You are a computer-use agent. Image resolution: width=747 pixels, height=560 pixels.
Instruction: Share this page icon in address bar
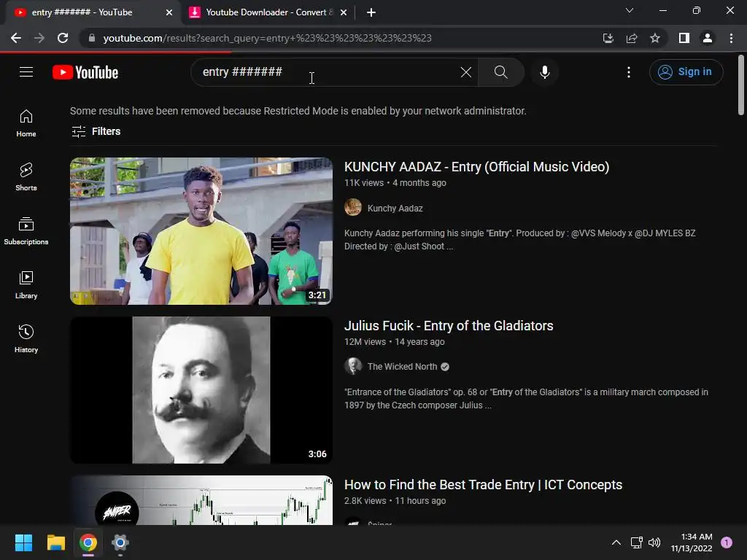point(632,38)
